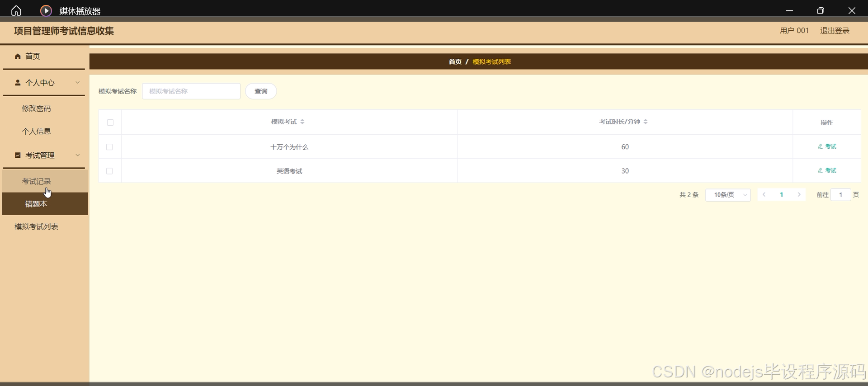Click page number 1 in pagination
Screen dimensions: 868x386
point(782,195)
